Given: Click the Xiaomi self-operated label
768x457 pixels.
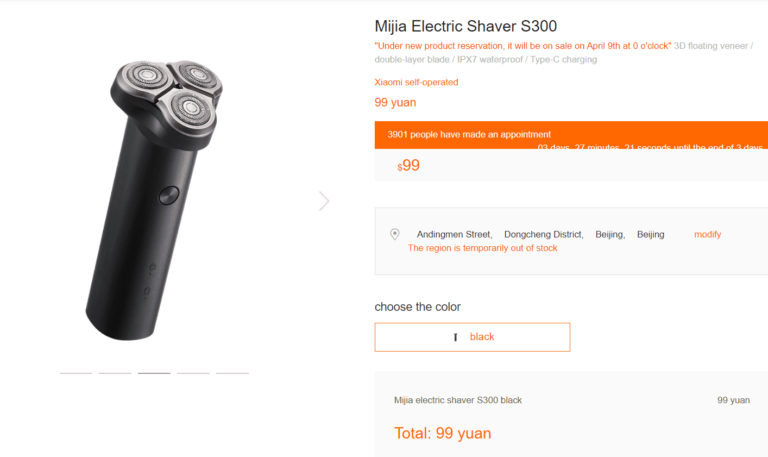Looking at the screenshot, I should point(416,82).
